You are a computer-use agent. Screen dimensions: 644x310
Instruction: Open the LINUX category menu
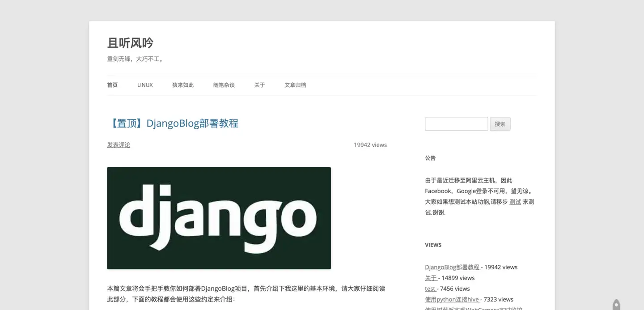pyautogui.click(x=145, y=85)
